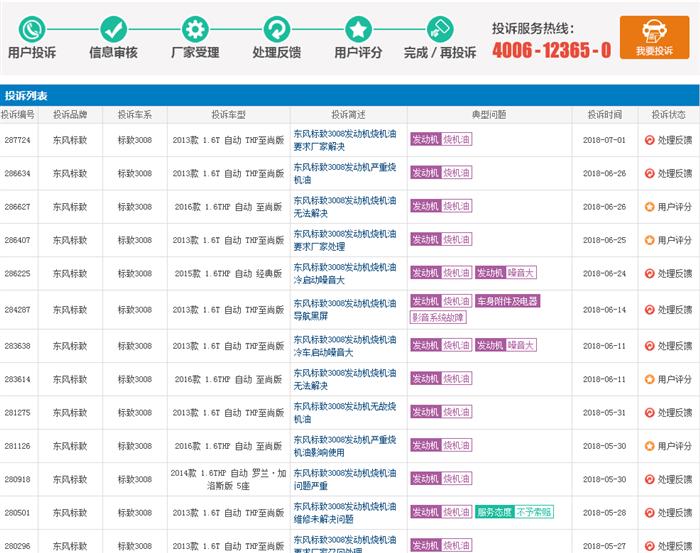The width and height of the screenshot is (700, 553).
Task: Click status icon for complaint 287724
Action: pos(650,140)
